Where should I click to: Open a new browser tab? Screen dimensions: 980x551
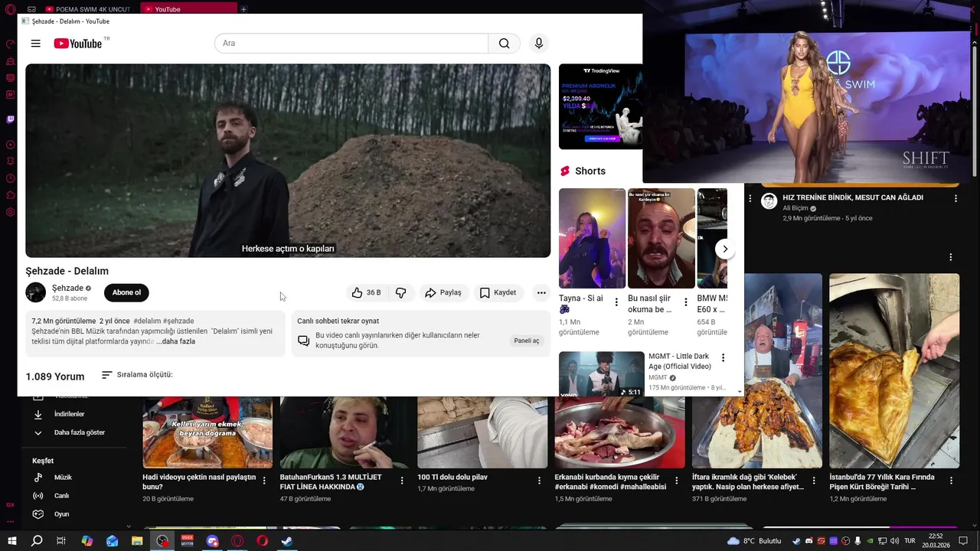pyautogui.click(x=243, y=9)
